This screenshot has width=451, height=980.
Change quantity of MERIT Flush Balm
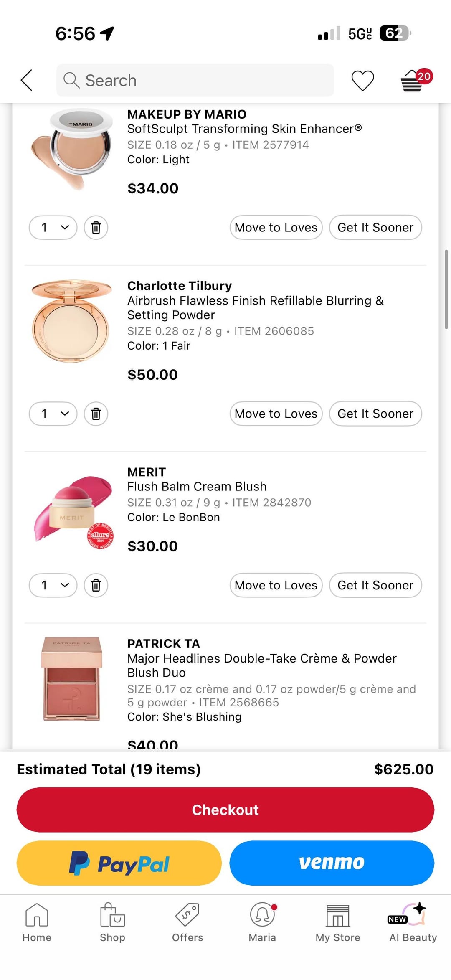53,585
